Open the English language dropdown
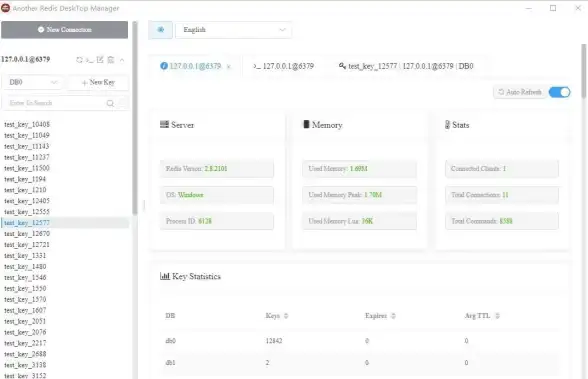The width and height of the screenshot is (588, 379). pos(233,30)
